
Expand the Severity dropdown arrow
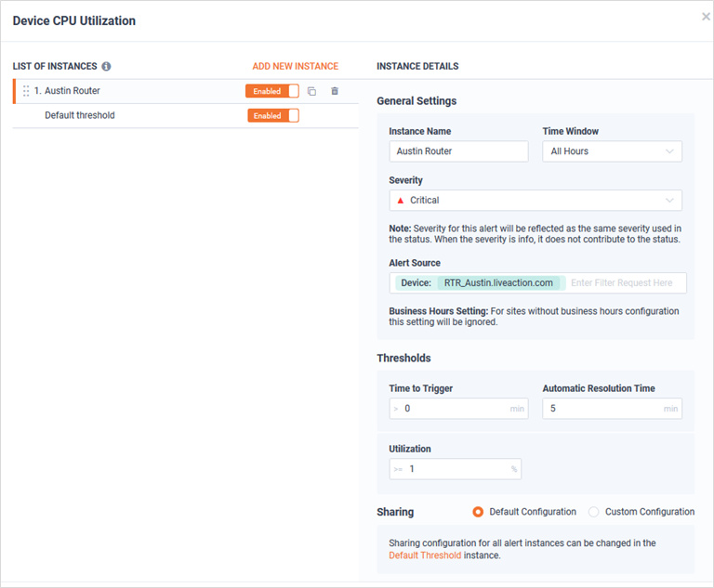tap(669, 201)
